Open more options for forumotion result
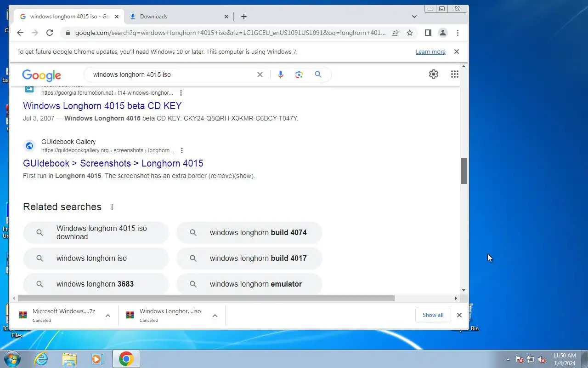588x368 pixels. 181,93
